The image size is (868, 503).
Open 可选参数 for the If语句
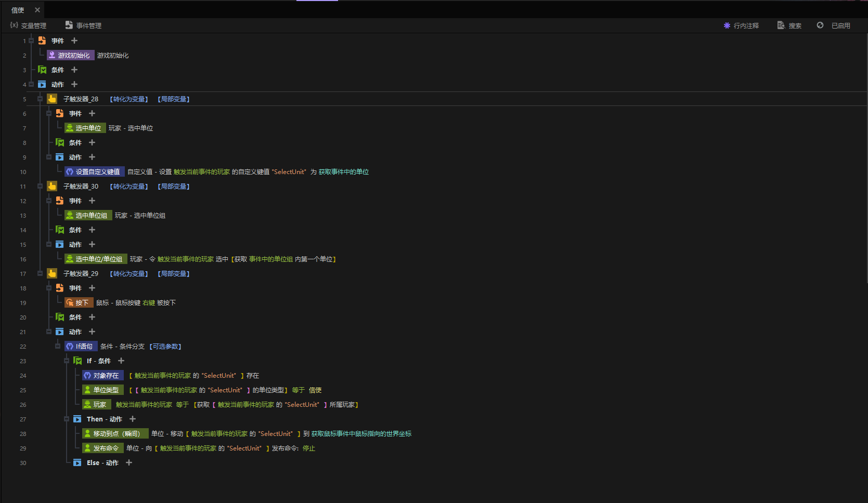click(x=165, y=347)
